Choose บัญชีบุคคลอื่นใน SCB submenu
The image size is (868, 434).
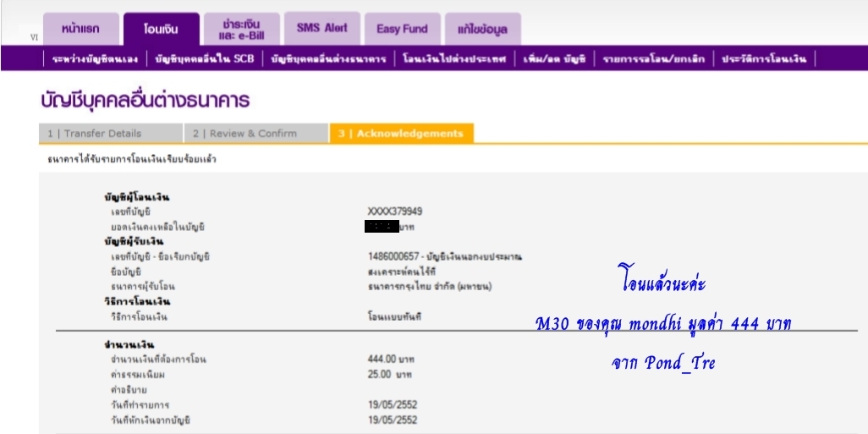coord(205,58)
